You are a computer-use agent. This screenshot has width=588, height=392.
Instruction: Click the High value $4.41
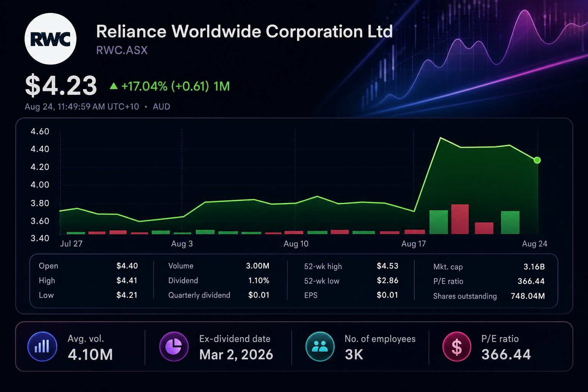point(127,281)
